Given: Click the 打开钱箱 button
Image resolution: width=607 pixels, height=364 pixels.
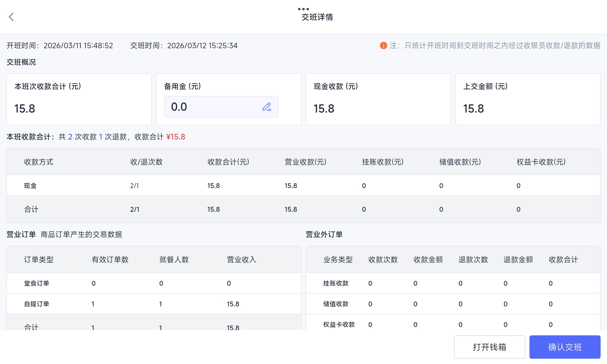Looking at the screenshot, I should pyautogui.click(x=489, y=347).
